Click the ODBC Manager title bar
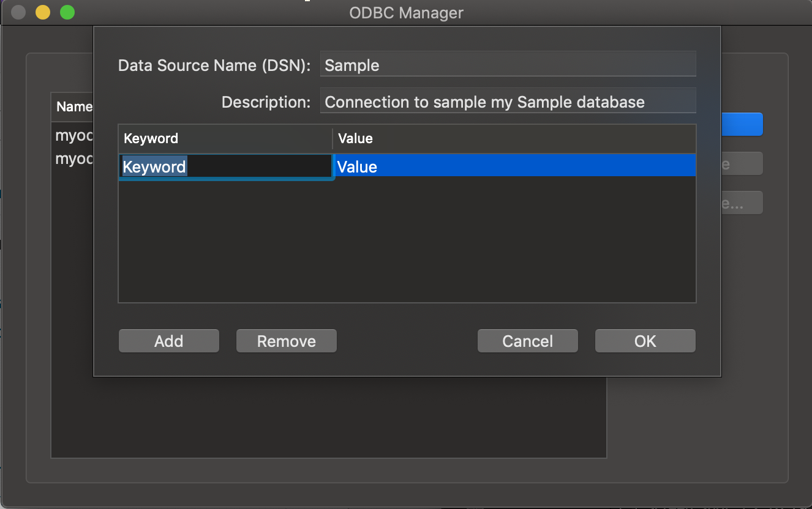The image size is (812, 509). [406, 12]
